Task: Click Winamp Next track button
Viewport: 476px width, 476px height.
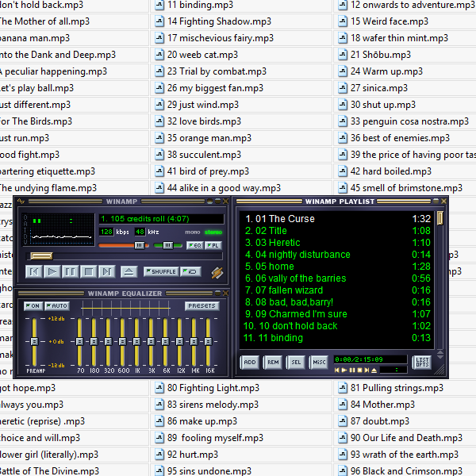Action: coord(107,271)
